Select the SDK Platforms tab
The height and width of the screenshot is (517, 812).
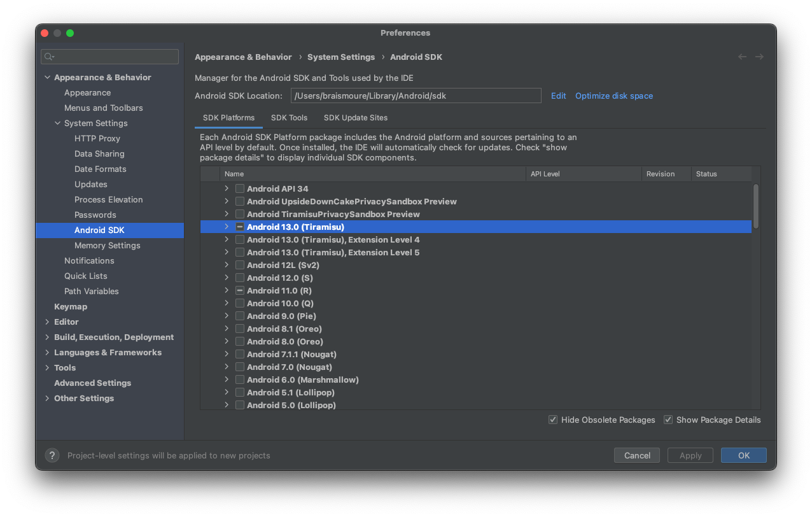point(228,118)
